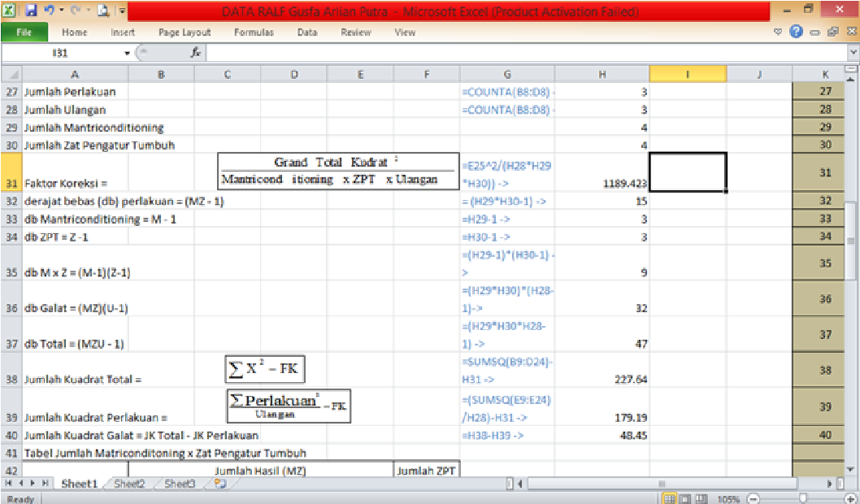Expand the formula bar using its chevron
Screen dimensions: 860x504
pos(852,53)
